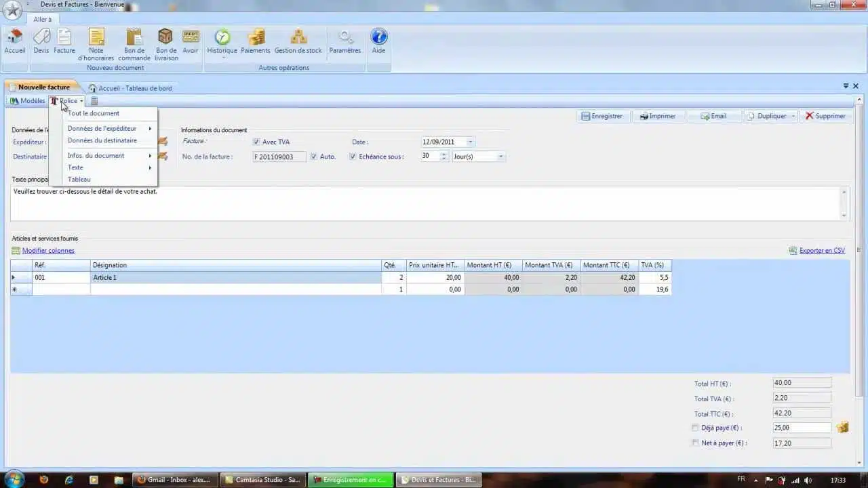Screen dimensions: 868x488
Task: Open the Date picker dropdown
Action: [471, 142]
